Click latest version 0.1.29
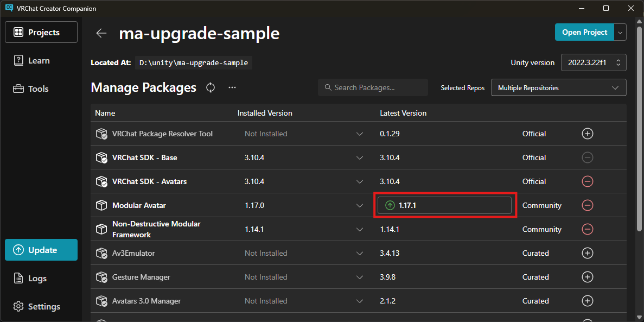The width and height of the screenshot is (644, 322). (x=389, y=134)
